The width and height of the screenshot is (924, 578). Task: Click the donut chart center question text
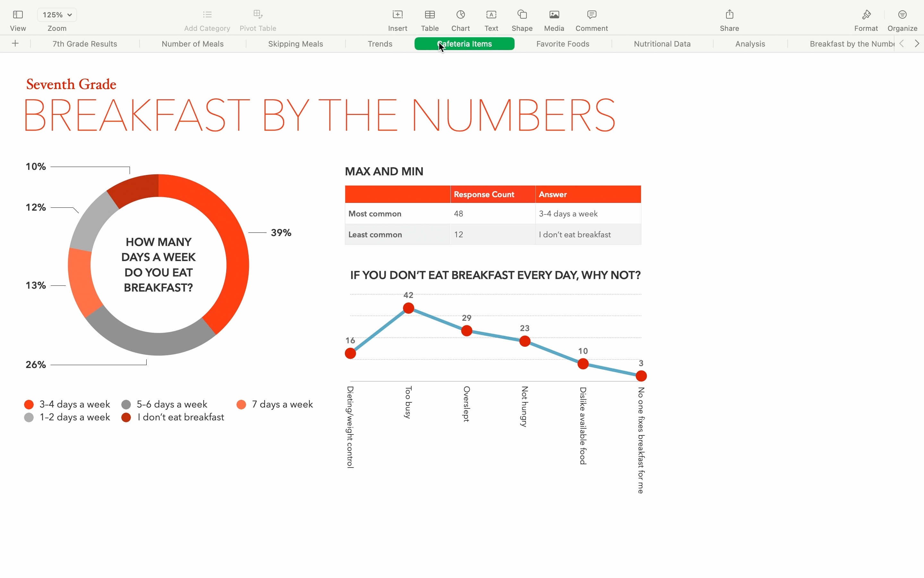(x=158, y=265)
